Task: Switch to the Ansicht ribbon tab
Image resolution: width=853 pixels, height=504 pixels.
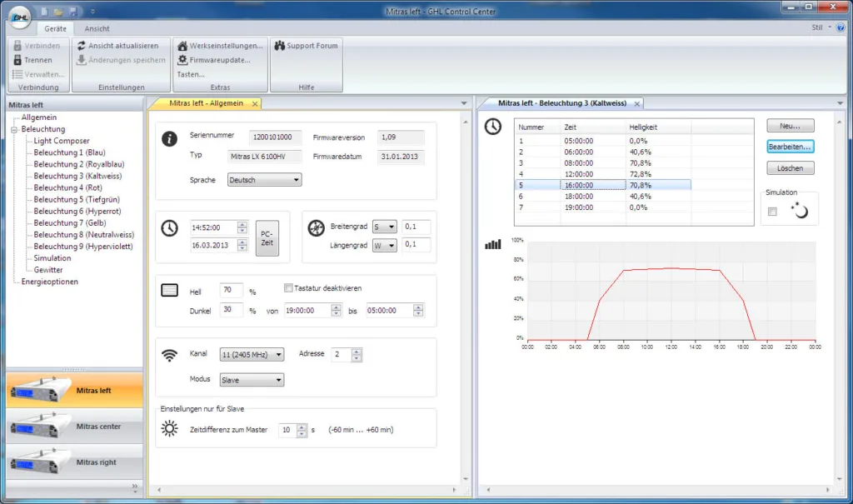Action: pos(97,28)
